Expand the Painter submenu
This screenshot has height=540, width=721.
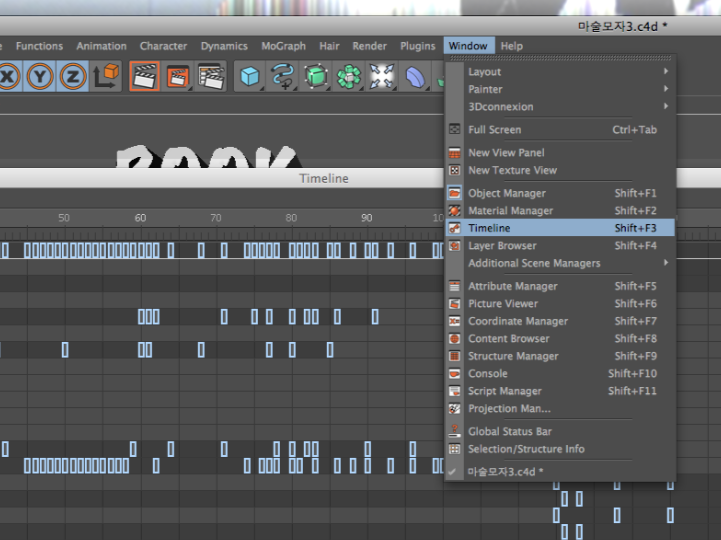click(560, 89)
